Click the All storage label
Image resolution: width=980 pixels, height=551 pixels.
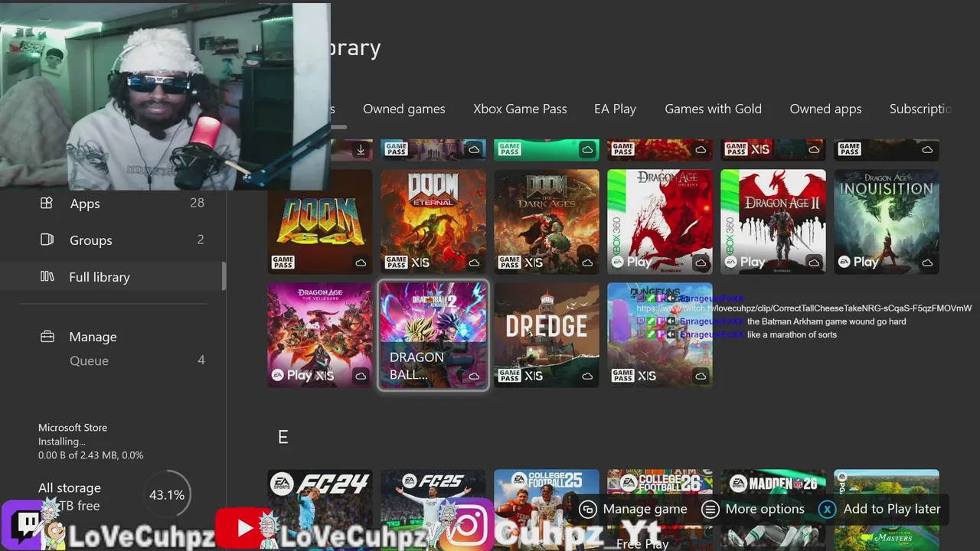coord(70,488)
